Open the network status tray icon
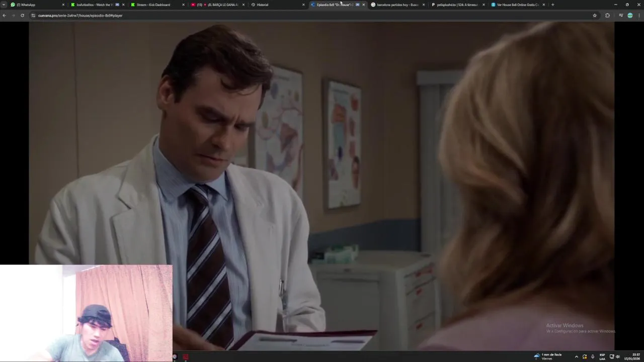This screenshot has height=362, width=644. coord(612,356)
